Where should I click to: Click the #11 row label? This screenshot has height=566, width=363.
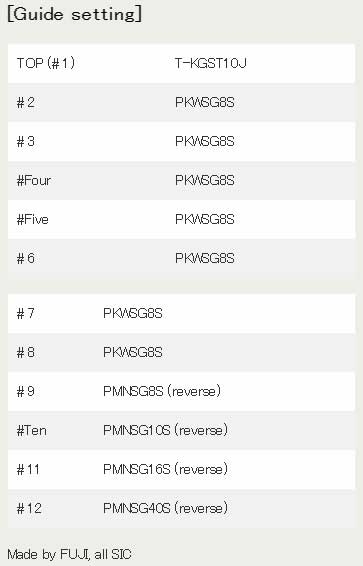pyautogui.click(x=28, y=469)
